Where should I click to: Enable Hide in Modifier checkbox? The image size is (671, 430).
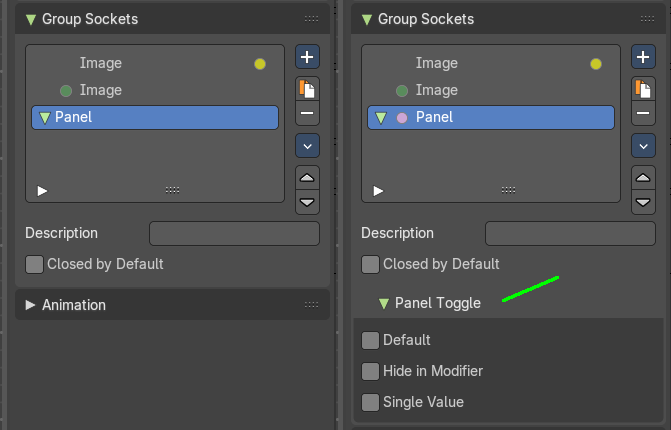370,371
